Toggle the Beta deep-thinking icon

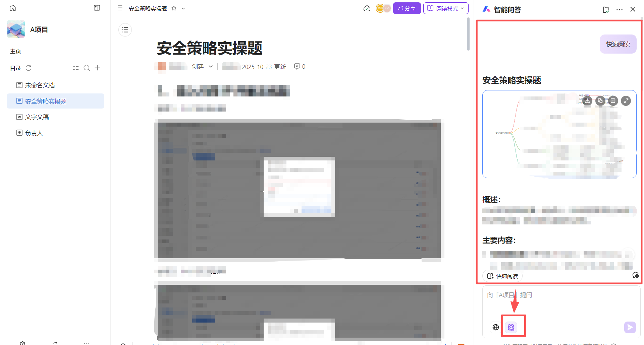pos(511,327)
